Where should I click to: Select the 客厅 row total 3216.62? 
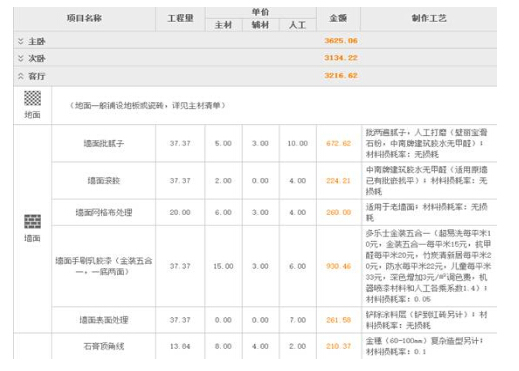[341, 75]
